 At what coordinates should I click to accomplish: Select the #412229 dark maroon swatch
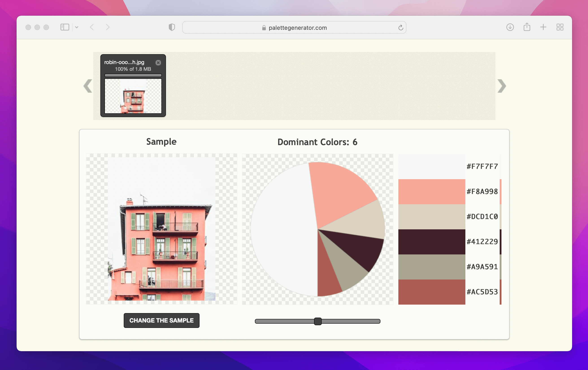click(x=432, y=241)
